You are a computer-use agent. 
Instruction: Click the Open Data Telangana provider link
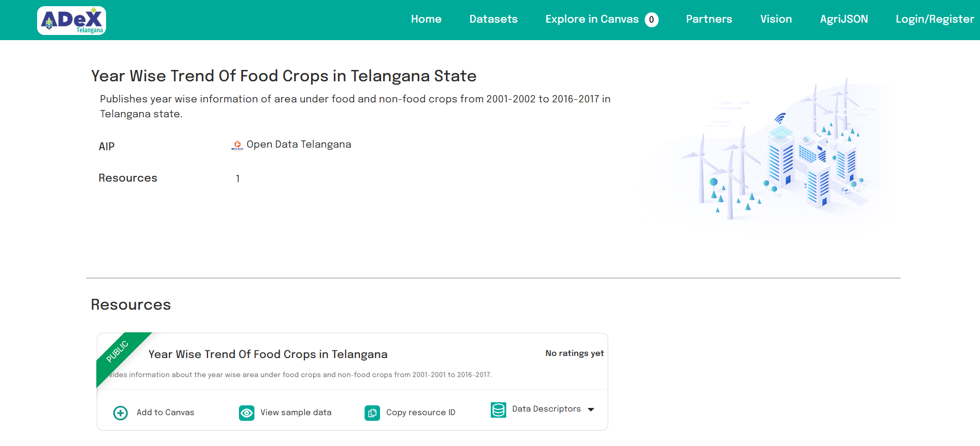(x=299, y=145)
